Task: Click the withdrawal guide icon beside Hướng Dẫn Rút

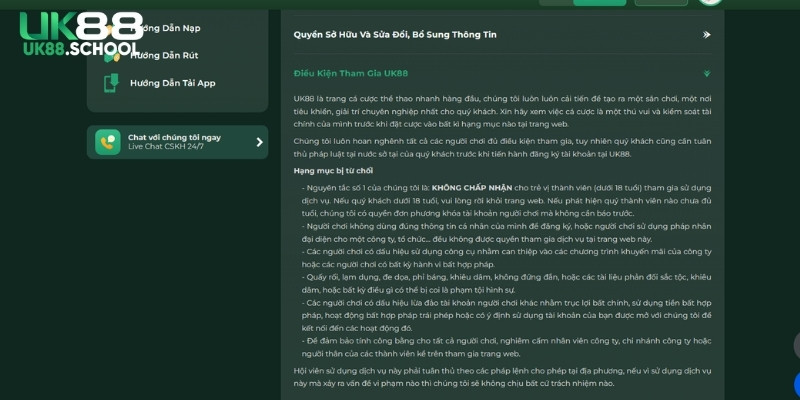Action: (112, 56)
